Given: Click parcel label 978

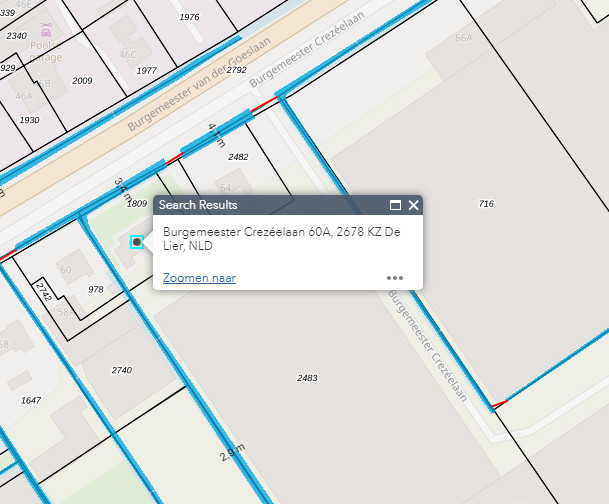Looking at the screenshot, I should coord(96,289).
